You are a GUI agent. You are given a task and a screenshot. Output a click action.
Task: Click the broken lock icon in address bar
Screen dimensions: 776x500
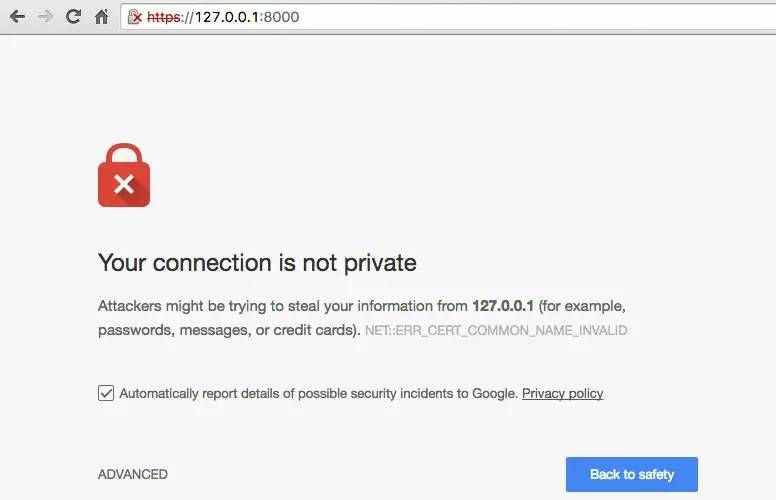(135, 17)
